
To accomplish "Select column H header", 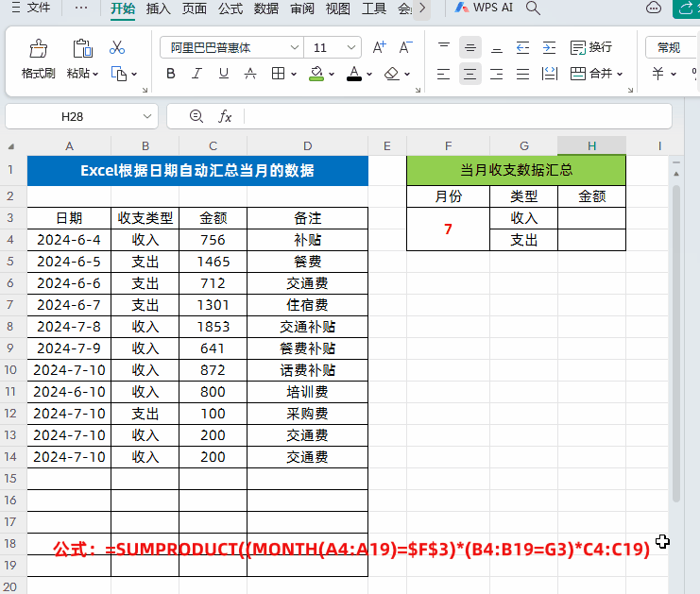I will tap(591, 146).
